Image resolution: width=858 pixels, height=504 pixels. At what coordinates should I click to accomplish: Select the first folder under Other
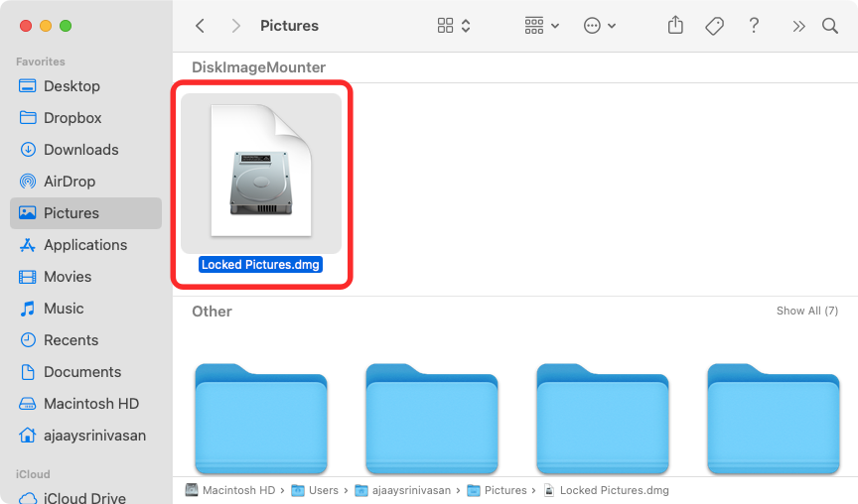tap(261, 419)
